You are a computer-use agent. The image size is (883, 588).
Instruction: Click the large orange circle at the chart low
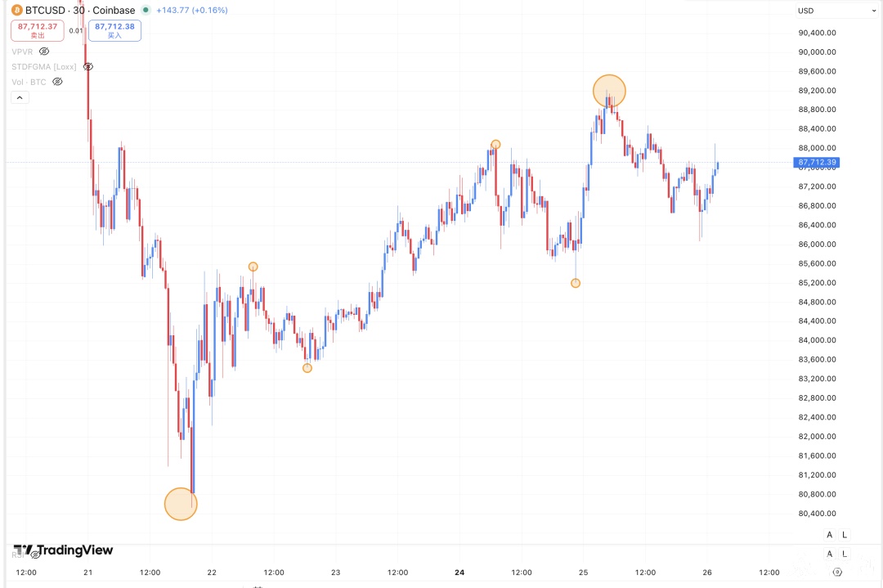[181, 504]
